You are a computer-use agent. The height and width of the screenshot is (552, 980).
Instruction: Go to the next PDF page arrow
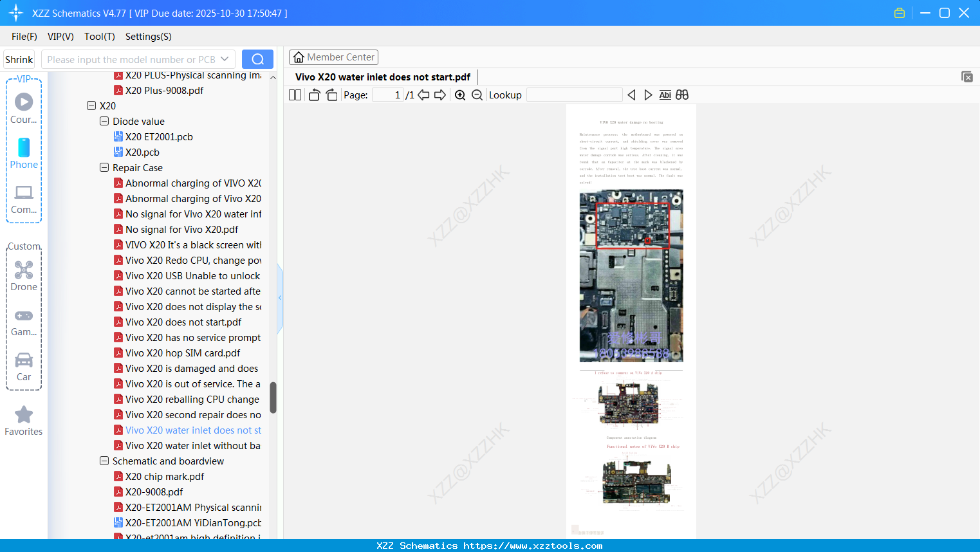[440, 95]
